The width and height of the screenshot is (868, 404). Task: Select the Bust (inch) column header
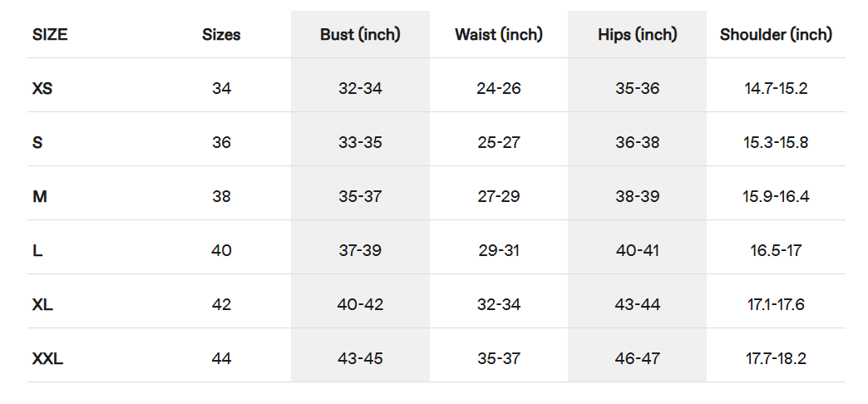[360, 35]
